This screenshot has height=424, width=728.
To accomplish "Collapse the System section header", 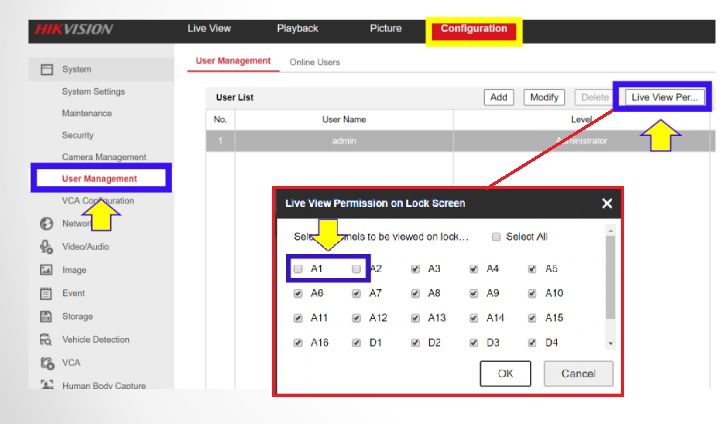I will click(101, 70).
